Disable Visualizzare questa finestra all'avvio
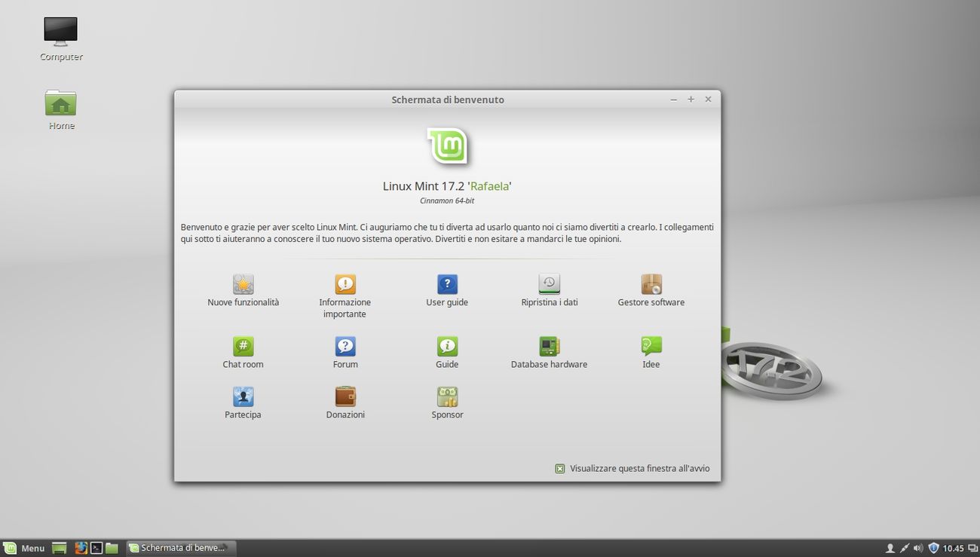Screen dimensions: 980x557 559,468
